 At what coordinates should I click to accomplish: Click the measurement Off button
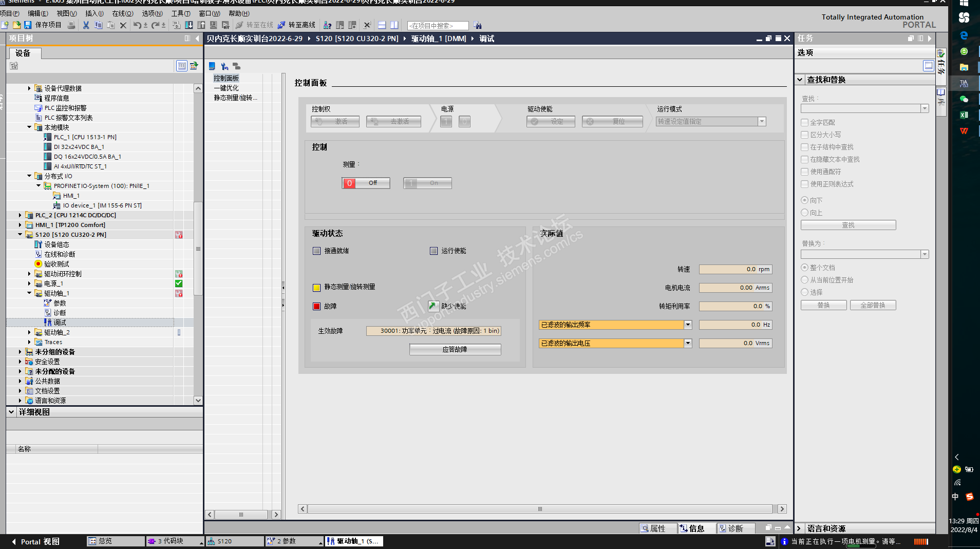[x=366, y=183]
